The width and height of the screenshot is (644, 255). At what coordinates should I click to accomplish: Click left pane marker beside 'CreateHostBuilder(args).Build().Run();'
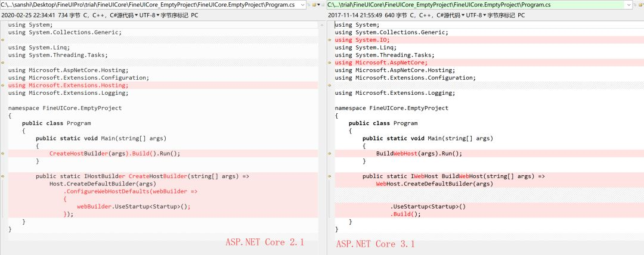(2, 154)
